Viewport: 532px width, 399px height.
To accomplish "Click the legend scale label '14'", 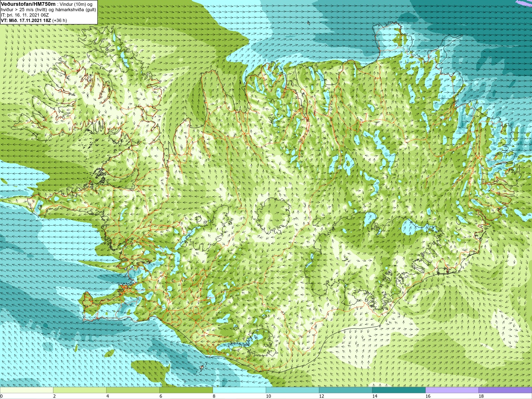I will coord(374,396).
